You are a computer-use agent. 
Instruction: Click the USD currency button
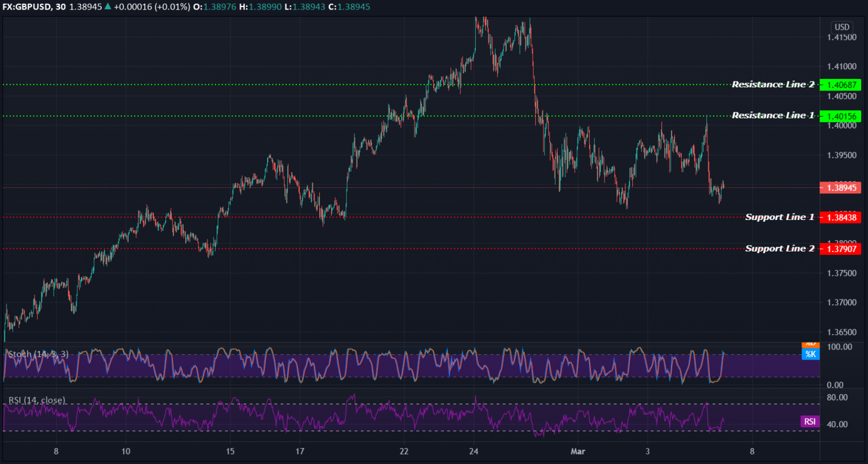tap(842, 27)
